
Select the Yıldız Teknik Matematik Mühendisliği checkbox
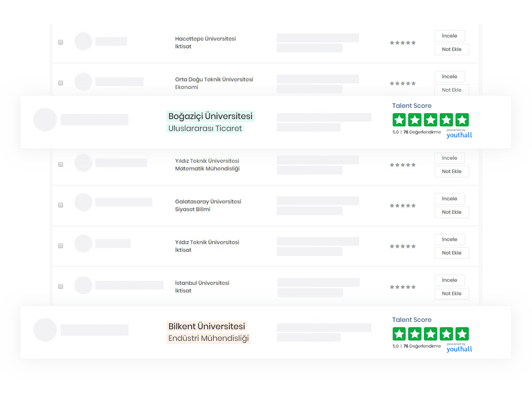[61, 164]
